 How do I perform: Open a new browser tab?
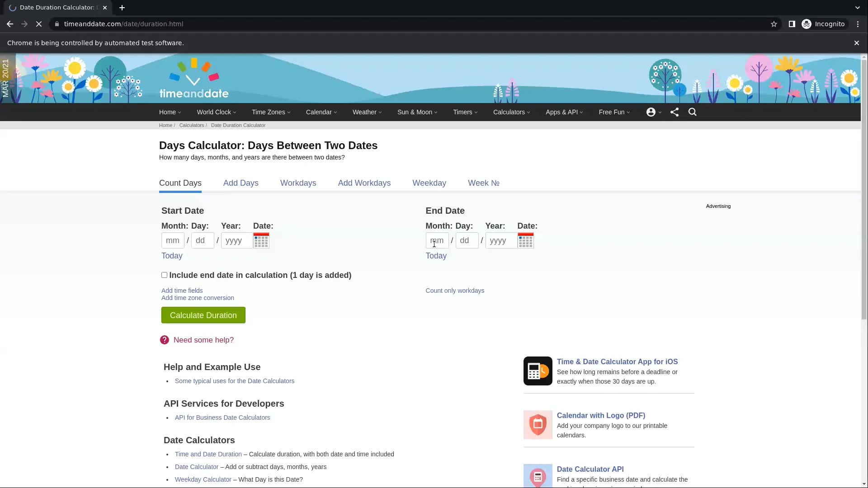[x=122, y=8]
